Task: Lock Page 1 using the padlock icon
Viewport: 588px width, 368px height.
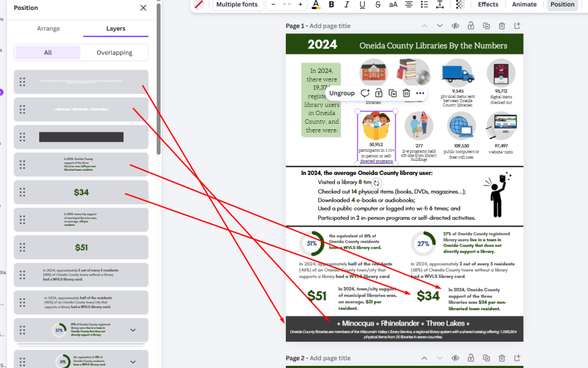Action: pyautogui.click(x=470, y=25)
